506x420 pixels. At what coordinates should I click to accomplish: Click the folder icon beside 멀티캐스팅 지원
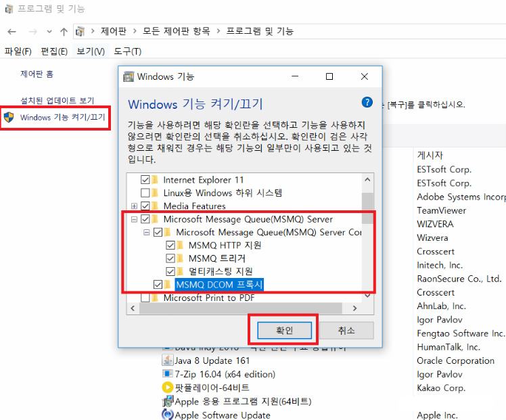[181, 271]
